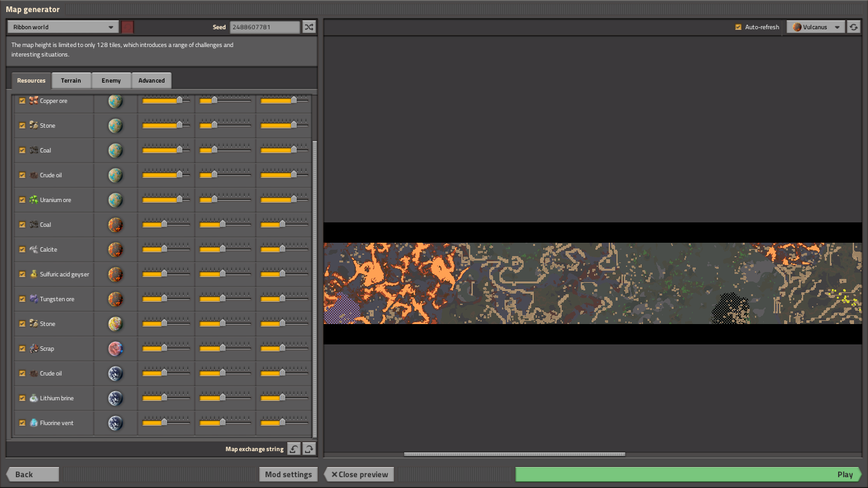This screenshot has height=488, width=868.
Task: Click the randomize seed shuffle icon
Action: [x=309, y=27]
